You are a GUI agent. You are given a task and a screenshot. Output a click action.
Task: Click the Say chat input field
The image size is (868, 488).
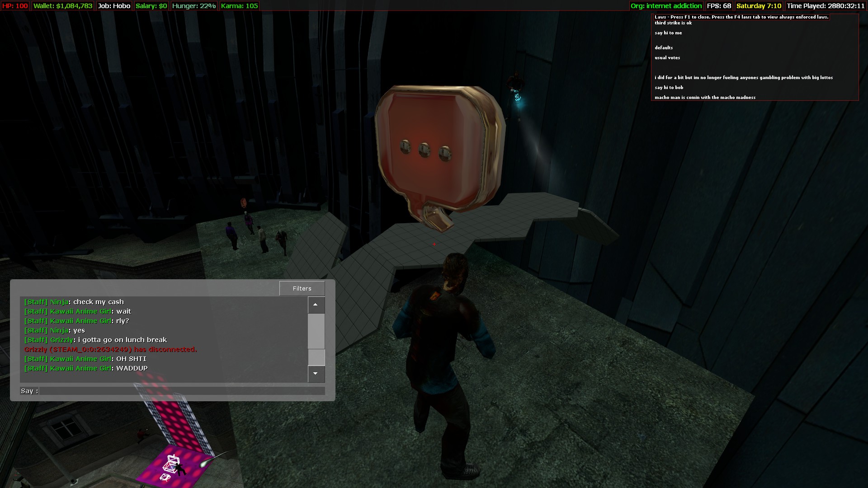tap(182, 391)
